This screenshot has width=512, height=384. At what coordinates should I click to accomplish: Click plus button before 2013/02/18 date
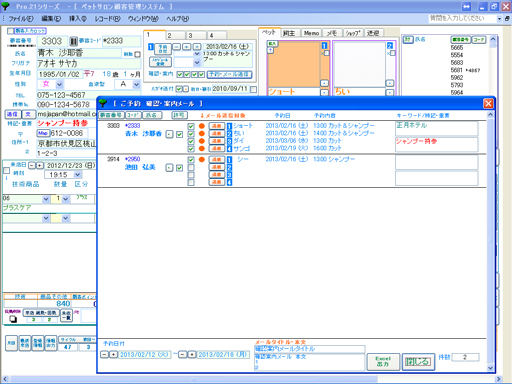(191, 354)
